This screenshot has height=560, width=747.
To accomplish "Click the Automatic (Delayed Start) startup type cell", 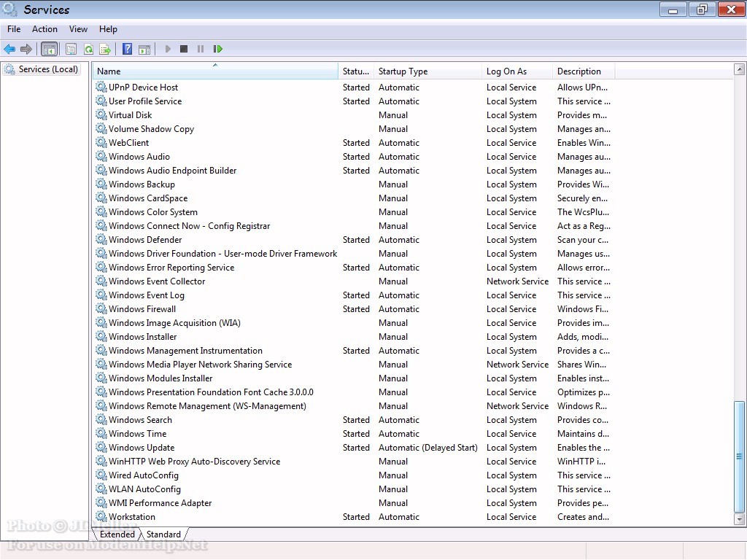I will tap(427, 447).
